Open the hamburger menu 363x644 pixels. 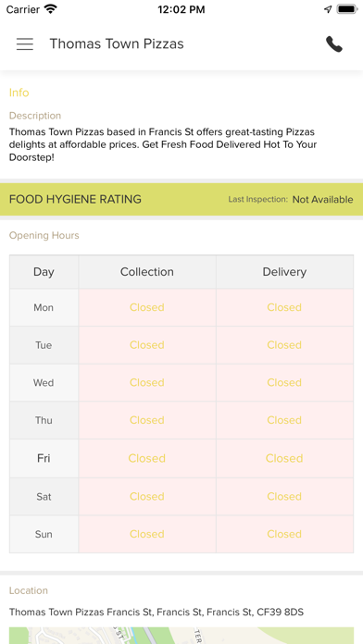25,43
